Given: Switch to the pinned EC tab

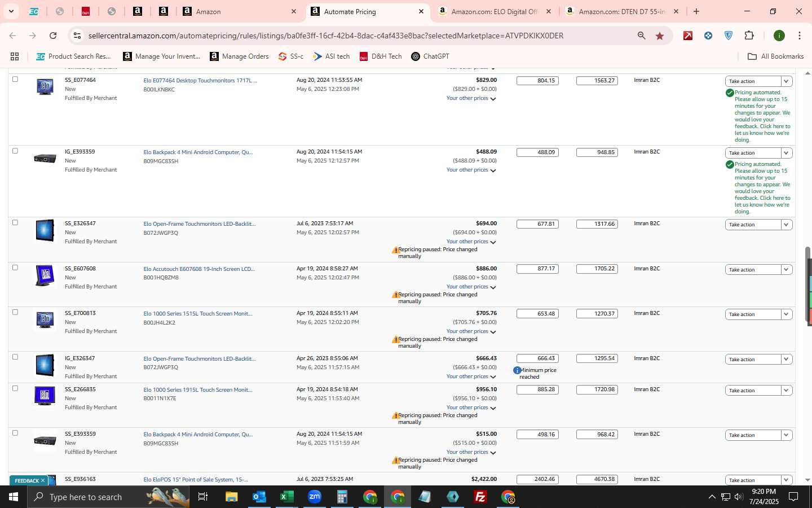Looking at the screenshot, I should tap(34, 11).
